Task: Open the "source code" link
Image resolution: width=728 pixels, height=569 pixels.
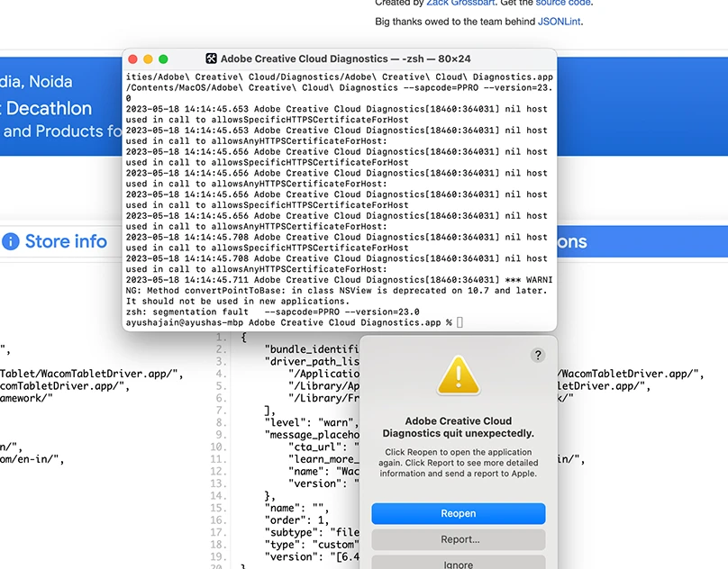Action: pyautogui.click(x=563, y=3)
